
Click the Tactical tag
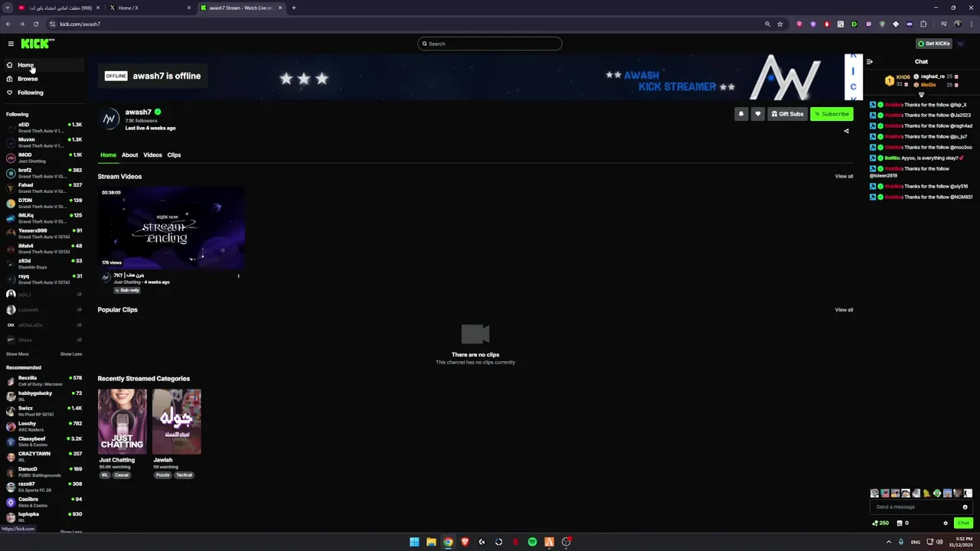[x=184, y=475]
